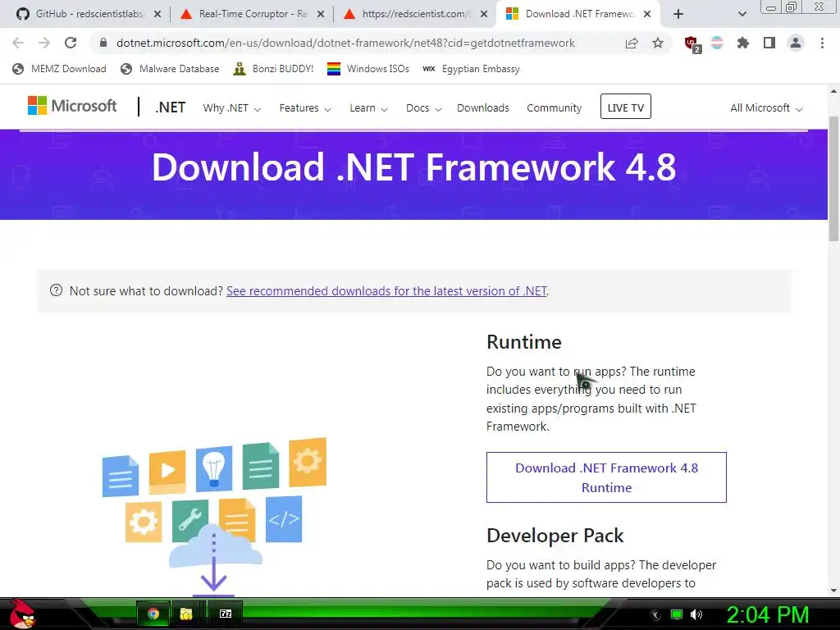Close the GitHub redscientistlabs tab
Image resolution: width=840 pixels, height=630 pixels.
pos(157,15)
